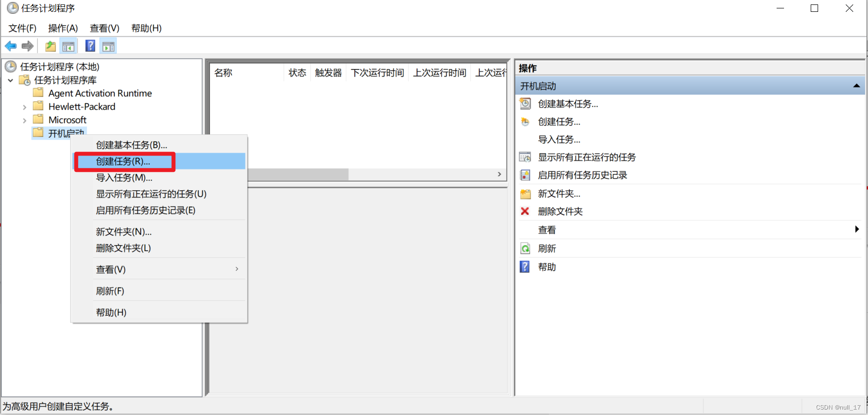
Task: Expand the Microsoft tree node
Action: coord(25,120)
